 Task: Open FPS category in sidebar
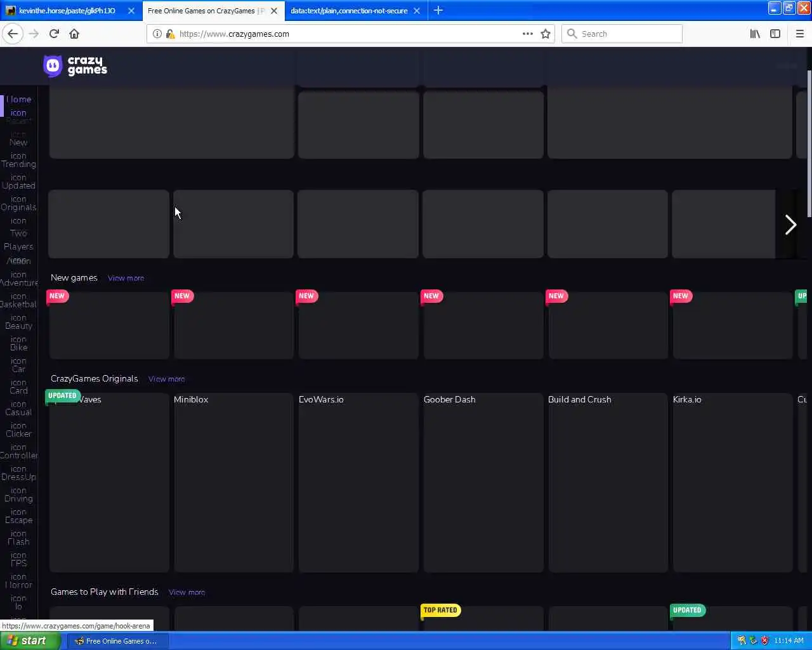coord(18,563)
